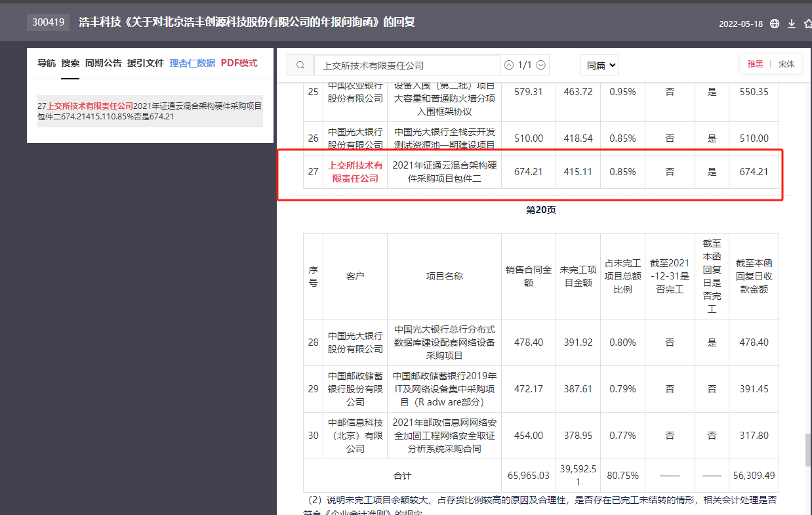Open the 同篇 scope dropdown
Image resolution: width=812 pixels, height=515 pixels.
(599, 65)
